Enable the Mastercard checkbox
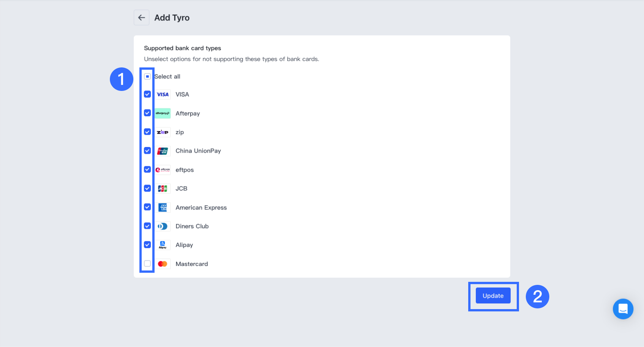 (147, 264)
